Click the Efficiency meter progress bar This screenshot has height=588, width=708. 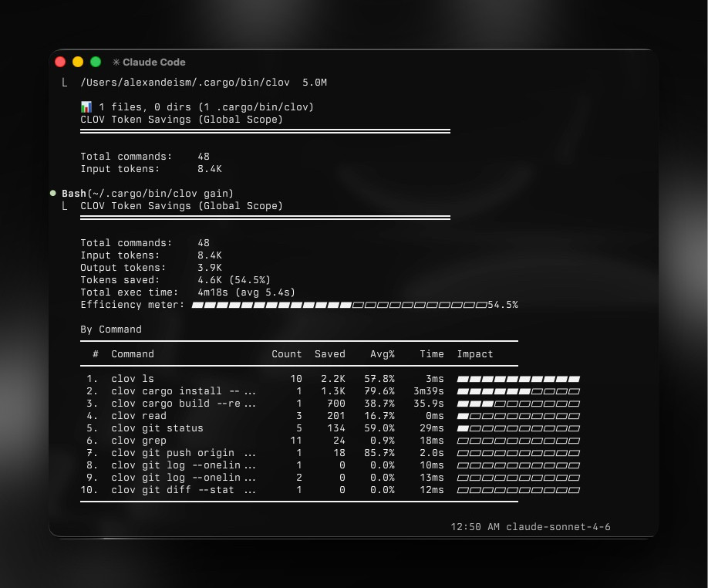(339, 305)
